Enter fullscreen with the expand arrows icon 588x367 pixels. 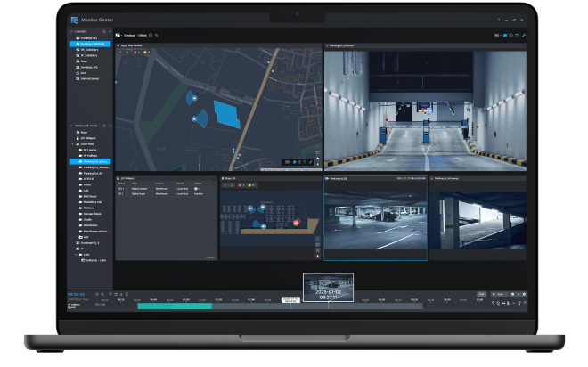coord(524,36)
